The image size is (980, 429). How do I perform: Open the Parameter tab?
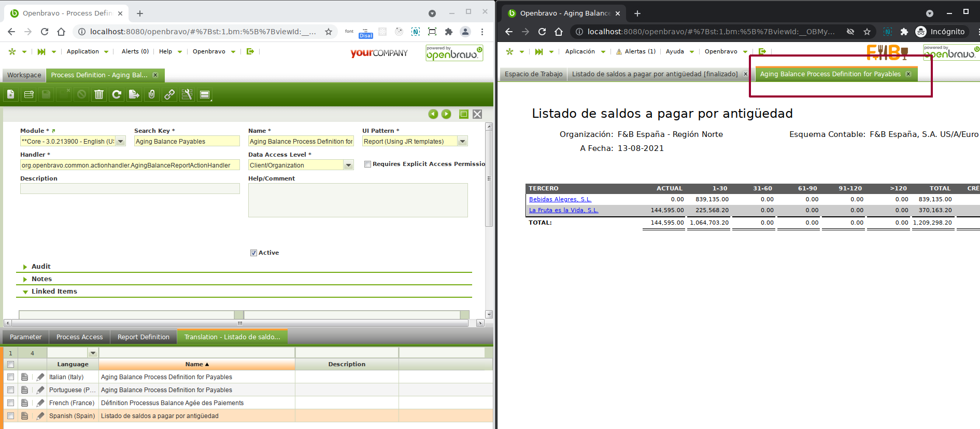[25, 337]
